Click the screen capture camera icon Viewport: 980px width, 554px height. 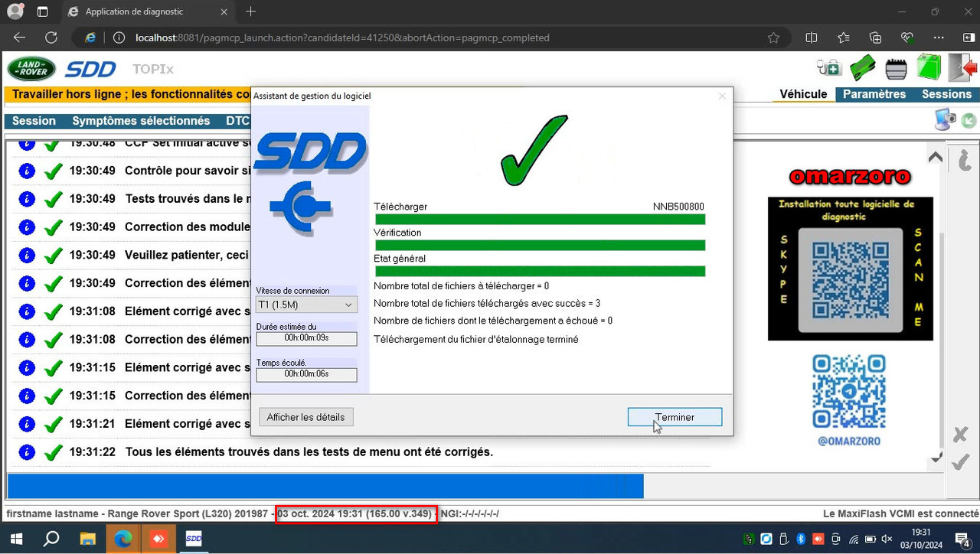tap(946, 119)
